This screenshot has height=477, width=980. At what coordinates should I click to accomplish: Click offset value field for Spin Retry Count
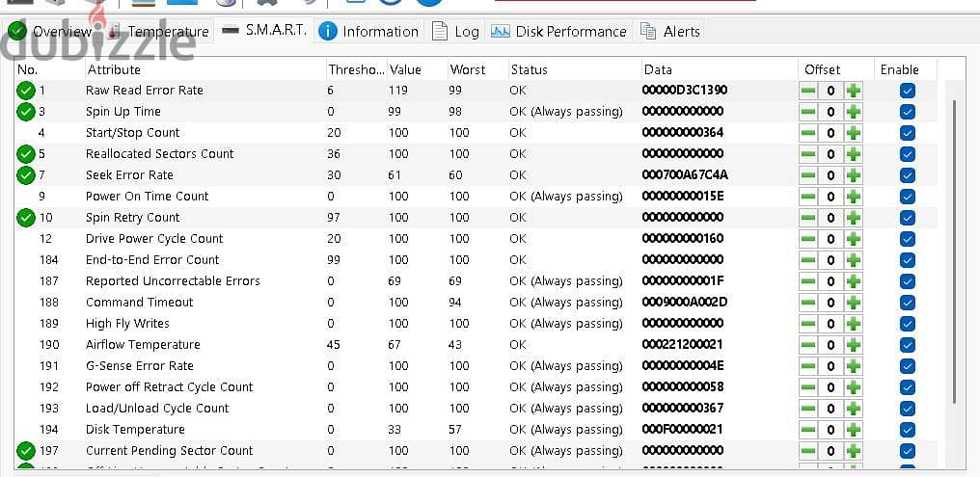(x=830, y=218)
